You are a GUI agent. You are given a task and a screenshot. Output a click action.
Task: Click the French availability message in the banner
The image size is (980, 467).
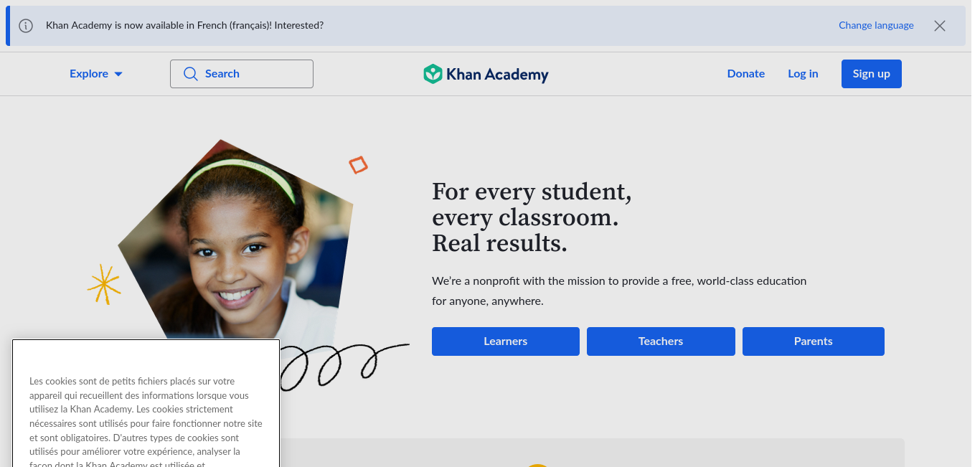click(184, 25)
